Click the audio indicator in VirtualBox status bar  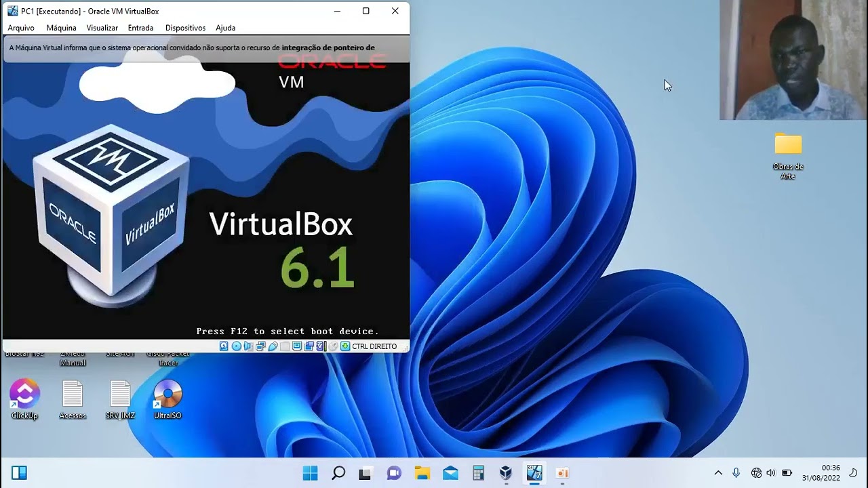click(x=248, y=346)
